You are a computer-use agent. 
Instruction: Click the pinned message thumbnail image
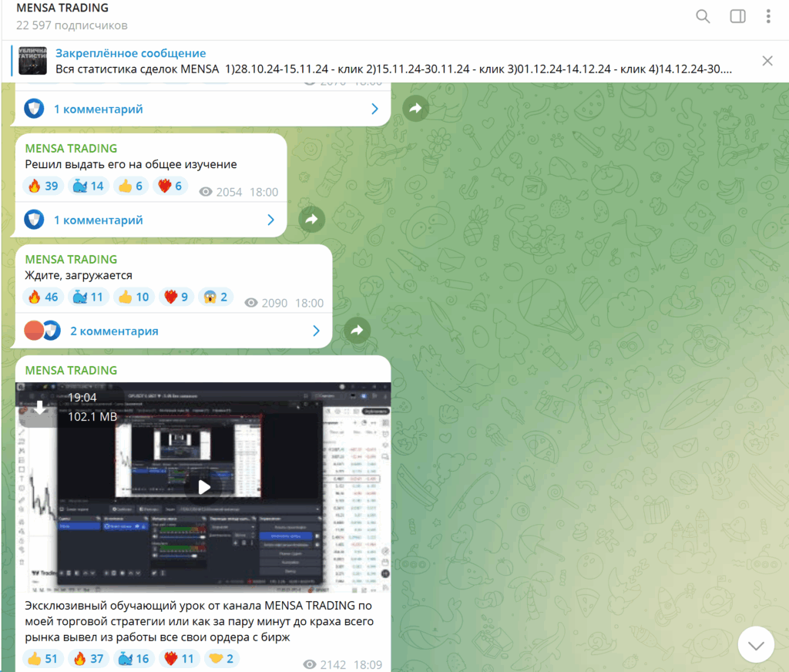[x=33, y=61]
